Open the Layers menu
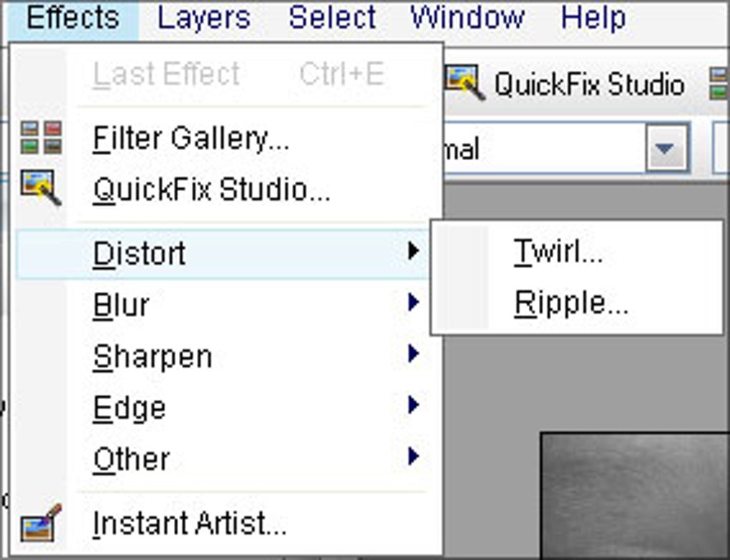The height and width of the screenshot is (560, 730). 203,18
